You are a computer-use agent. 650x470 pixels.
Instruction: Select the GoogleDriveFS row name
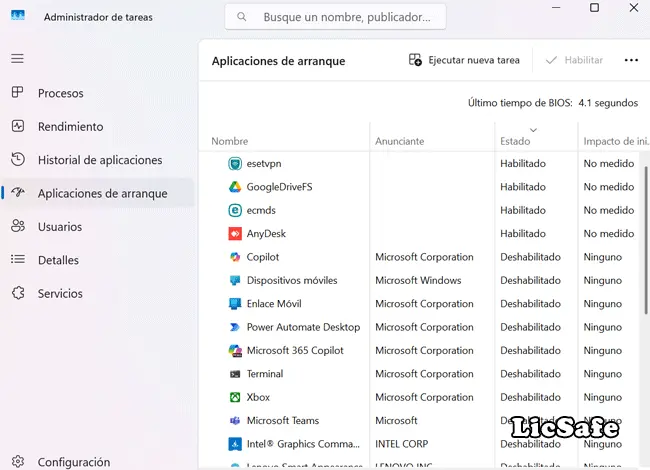click(279, 187)
